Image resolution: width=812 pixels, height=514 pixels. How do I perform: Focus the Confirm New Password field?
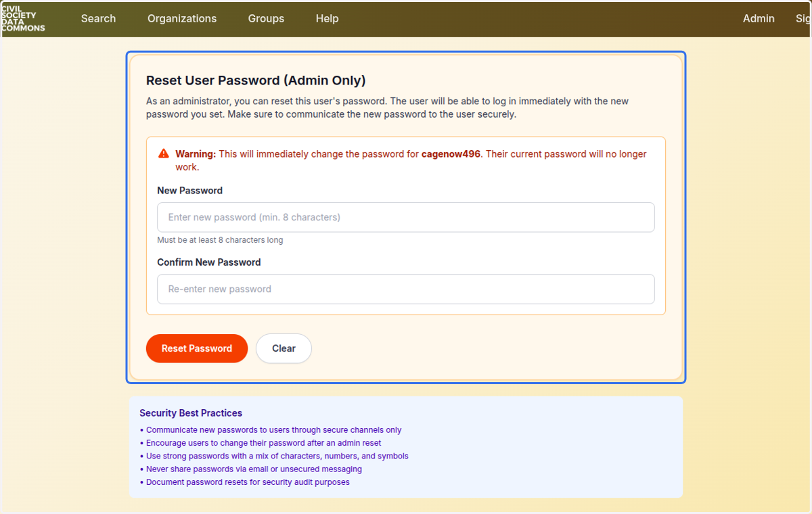pos(406,289)
